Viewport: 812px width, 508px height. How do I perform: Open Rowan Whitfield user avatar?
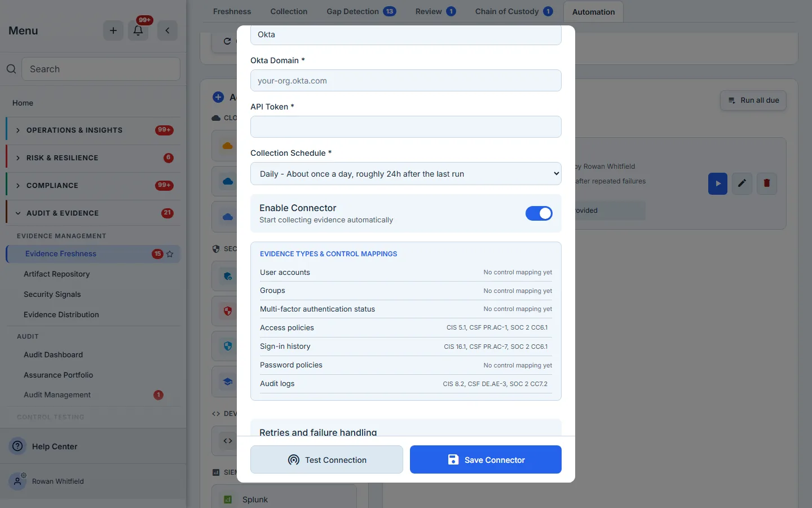pyautogui.click(x=18, y=481)
